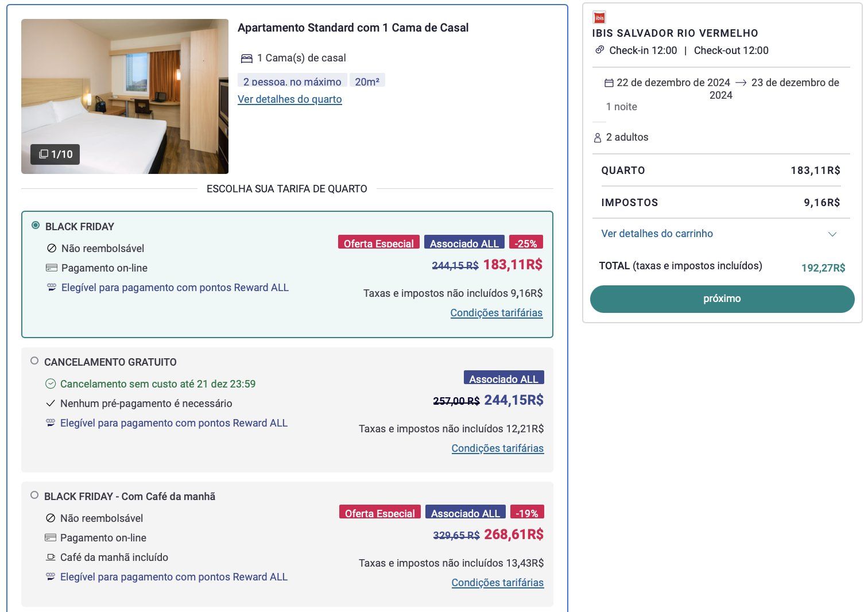Select the BLACK FRIDAY rate radio button

click(36, 226)
